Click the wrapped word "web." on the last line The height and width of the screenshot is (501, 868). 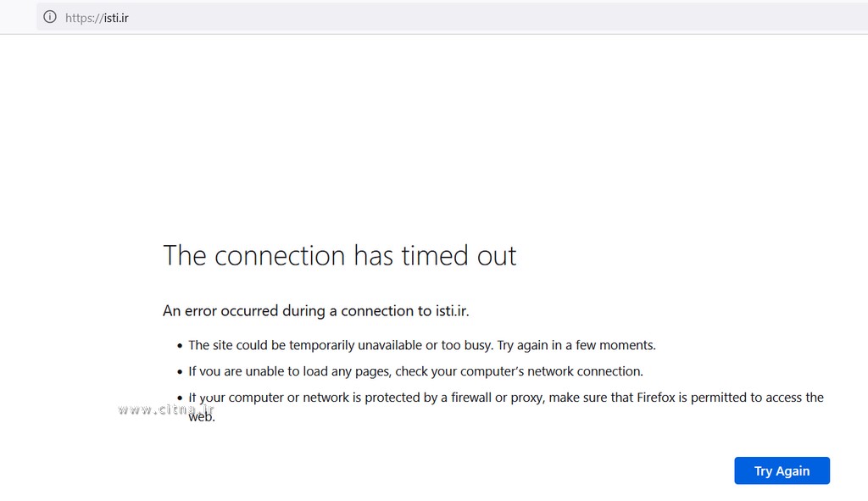(202, 417)
